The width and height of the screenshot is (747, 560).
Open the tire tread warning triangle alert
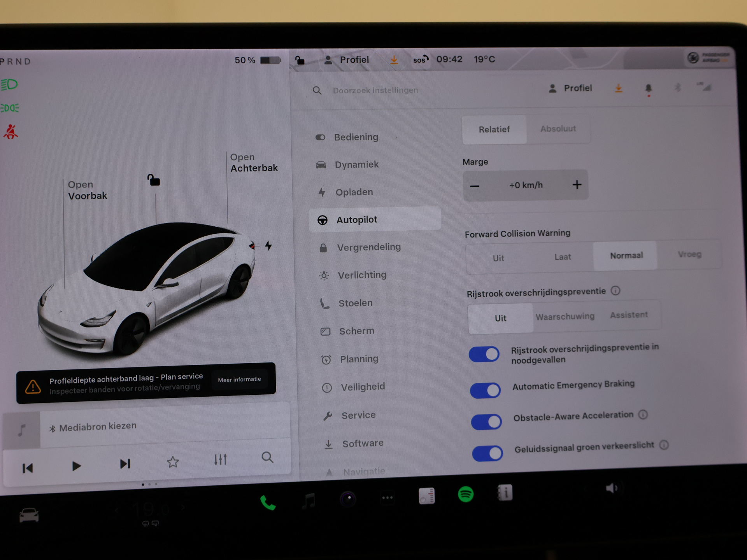33,387
